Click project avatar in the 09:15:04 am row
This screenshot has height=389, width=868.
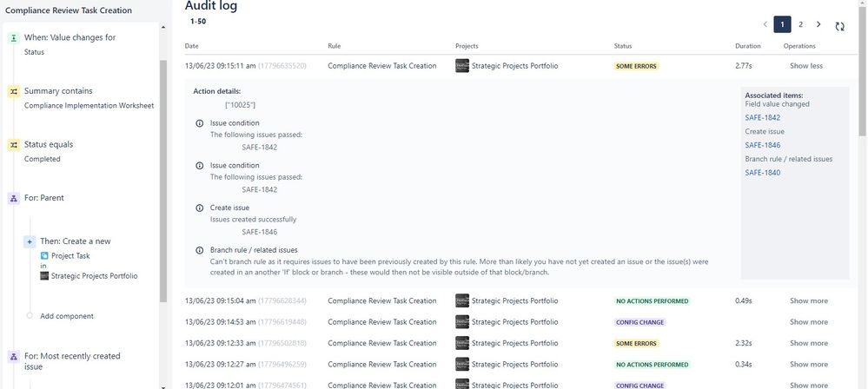click(x=462, y=301)
